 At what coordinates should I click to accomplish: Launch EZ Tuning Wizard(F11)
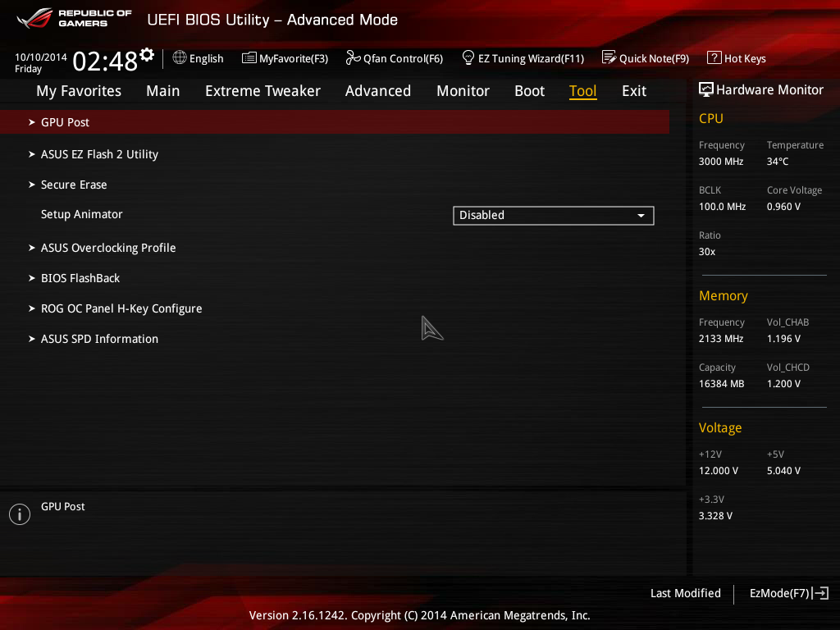pos(523,58)
